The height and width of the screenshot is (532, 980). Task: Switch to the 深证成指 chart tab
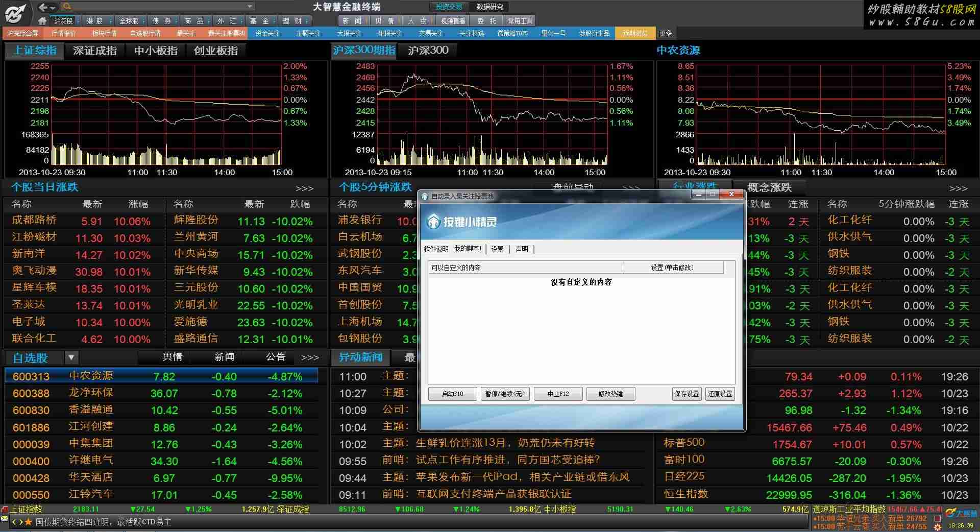(94, 50)
